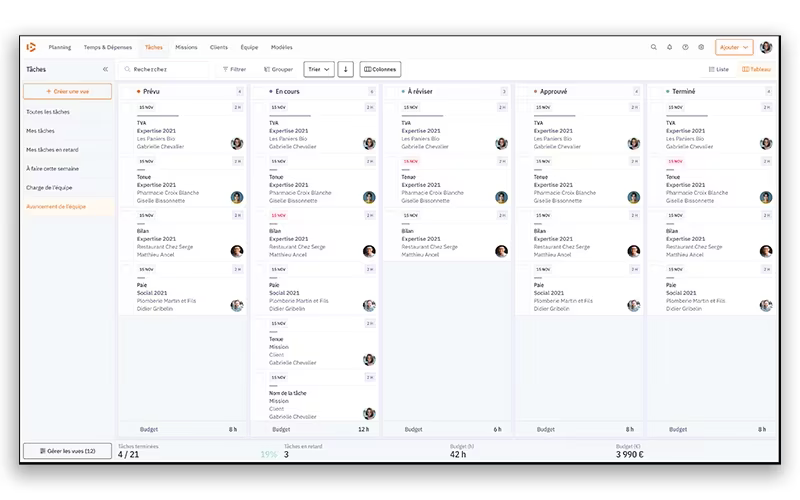Screen dimensions: 800x500
Task: Open the Ajouter dropdown button
Action: (734, 47)
